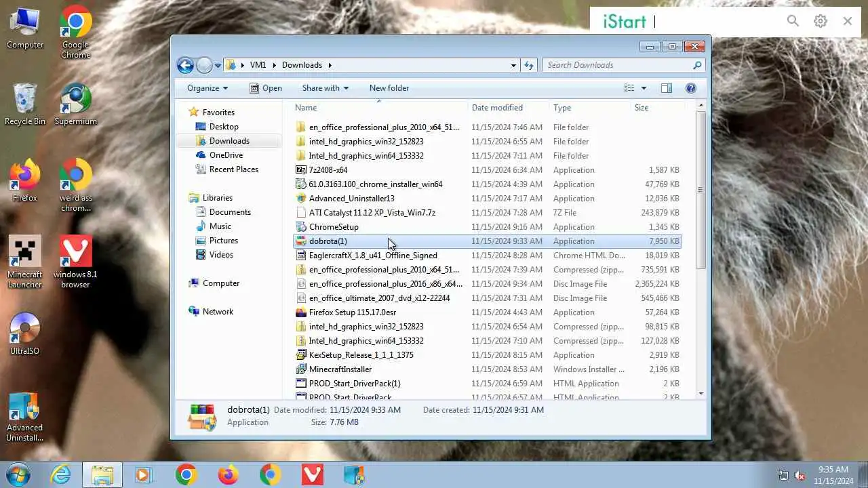Select the UltraISO desktop icon

coord(25,335)
